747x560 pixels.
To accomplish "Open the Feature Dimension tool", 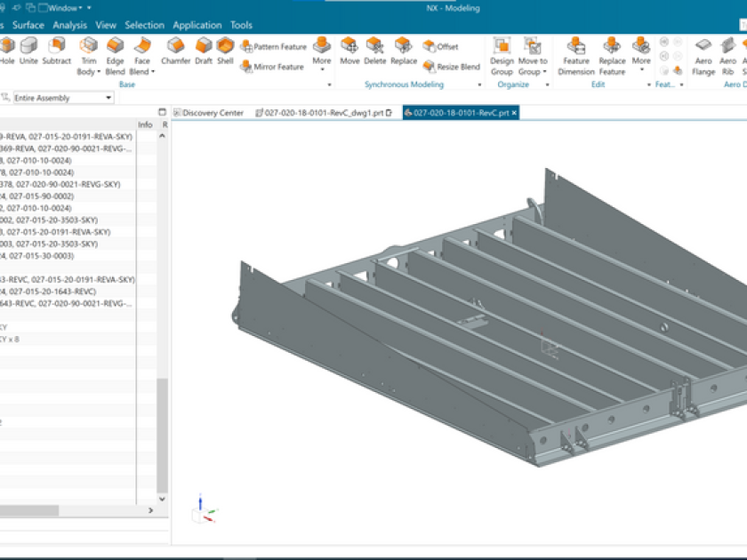I will (576, 56).
